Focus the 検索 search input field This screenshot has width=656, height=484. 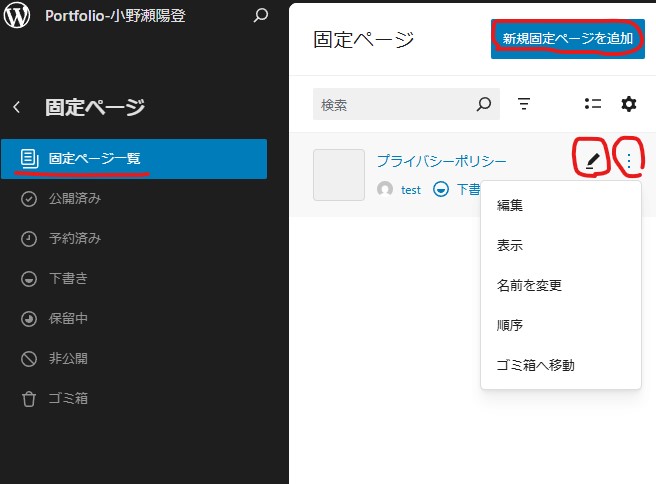click(395, 104)
